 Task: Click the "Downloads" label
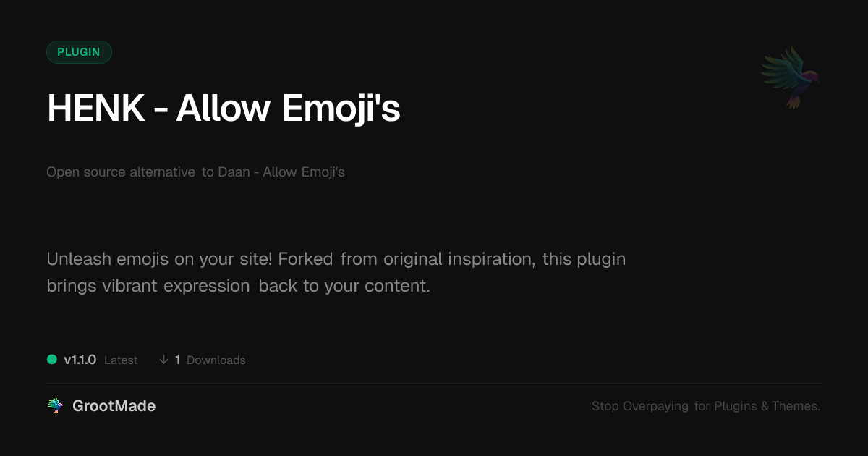tap(216, 360)
